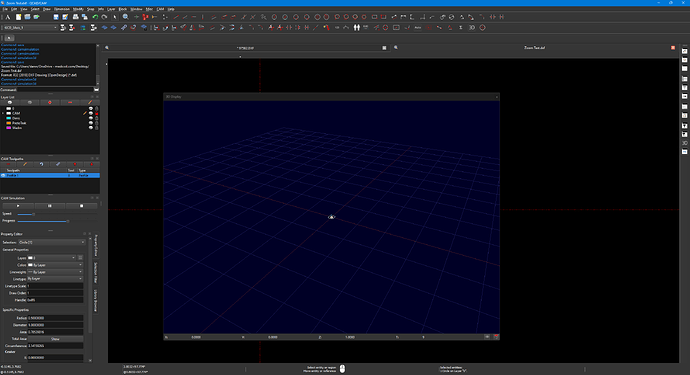
Task: Click the pencil Edit Layer icon
Action: coord(90,102)
